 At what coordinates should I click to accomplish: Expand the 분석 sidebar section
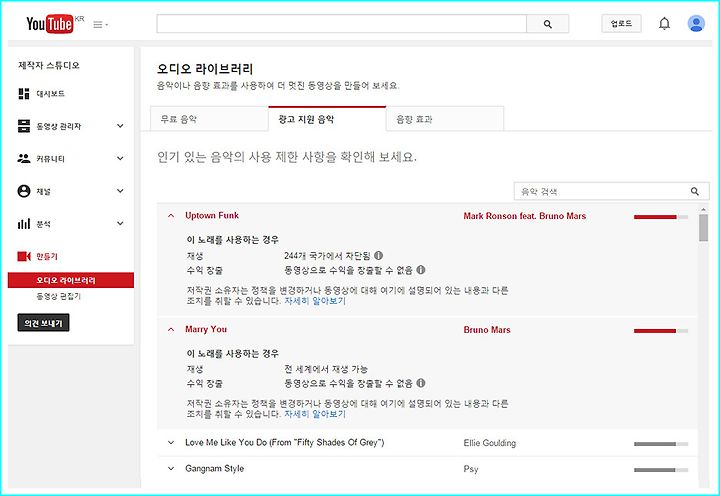click(120, 224)
